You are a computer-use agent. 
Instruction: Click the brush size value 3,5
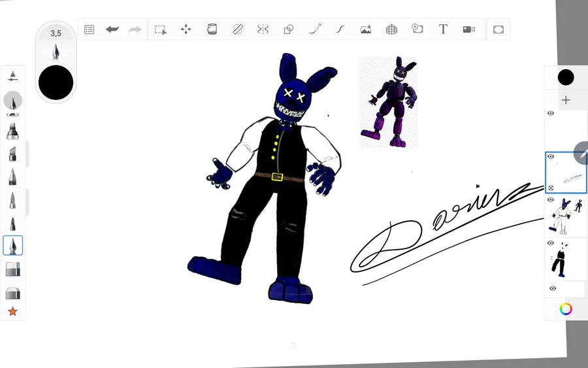pyautogui.click(x=56, y=33)
